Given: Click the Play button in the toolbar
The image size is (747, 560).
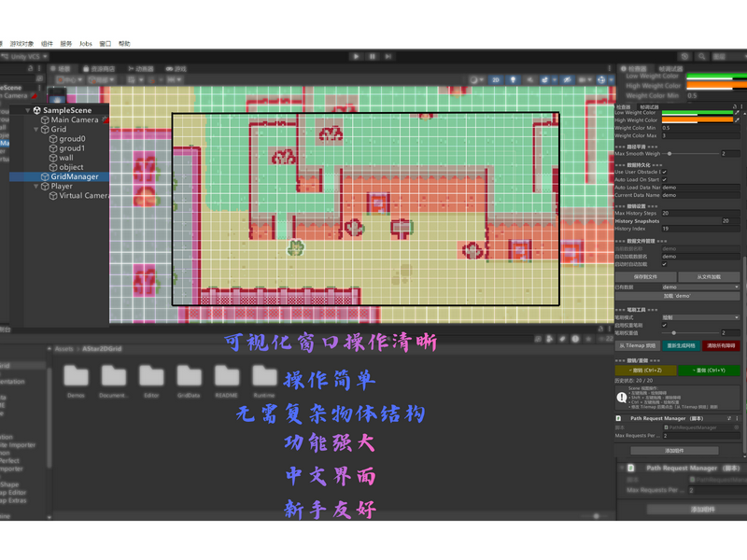Looking at the screenshot, I should pyautogui.click(x=356, y=57).
